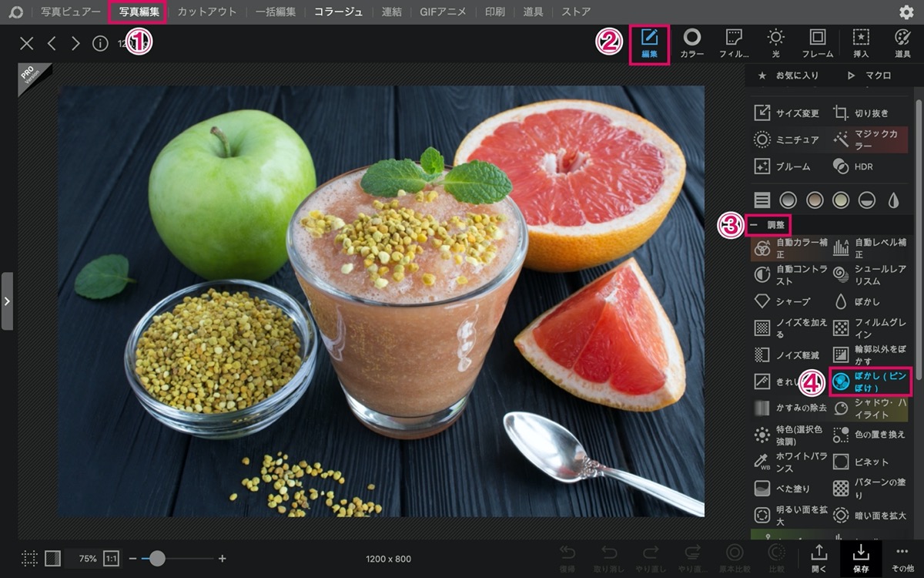Apply the ぼかし (ピンぼけ) lens blur
The width and height of the screenshot is (924, 578).
870,381
